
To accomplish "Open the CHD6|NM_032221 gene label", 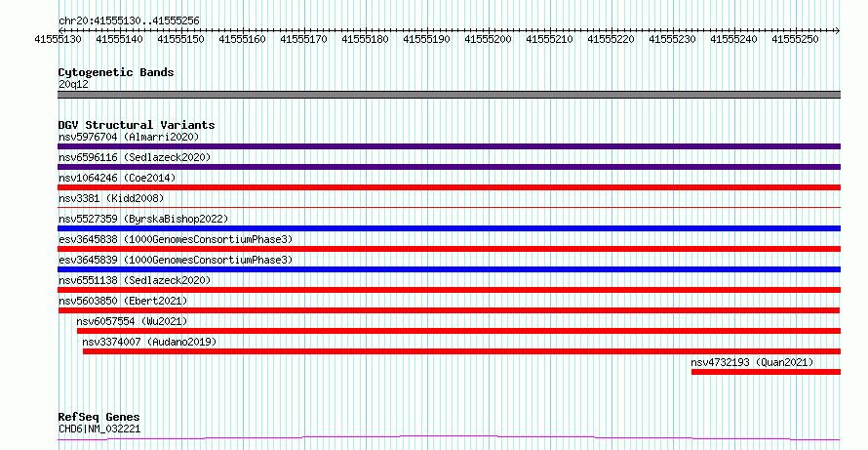I will (x=99, y=429).
